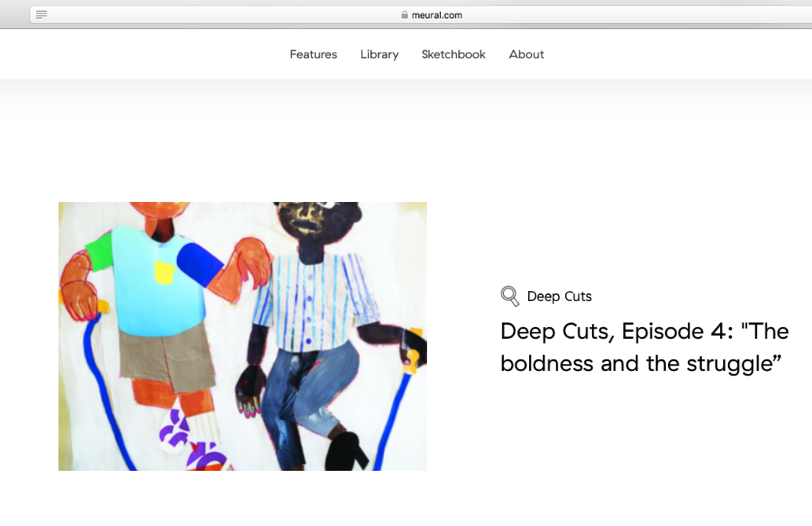Viewport: 812px width, 526px height.
Task: Read the Deep Cuts Episode 4 article
Action: tap(645, 348)
